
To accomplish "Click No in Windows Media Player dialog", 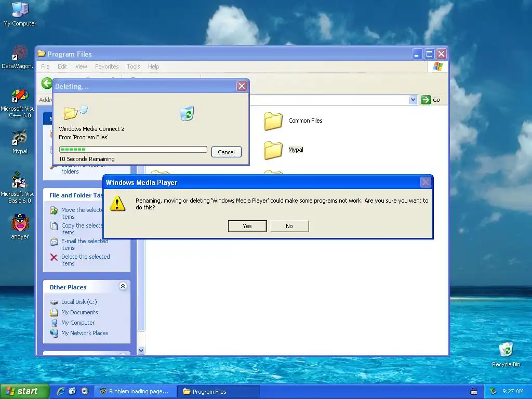I will click(289, 226).
